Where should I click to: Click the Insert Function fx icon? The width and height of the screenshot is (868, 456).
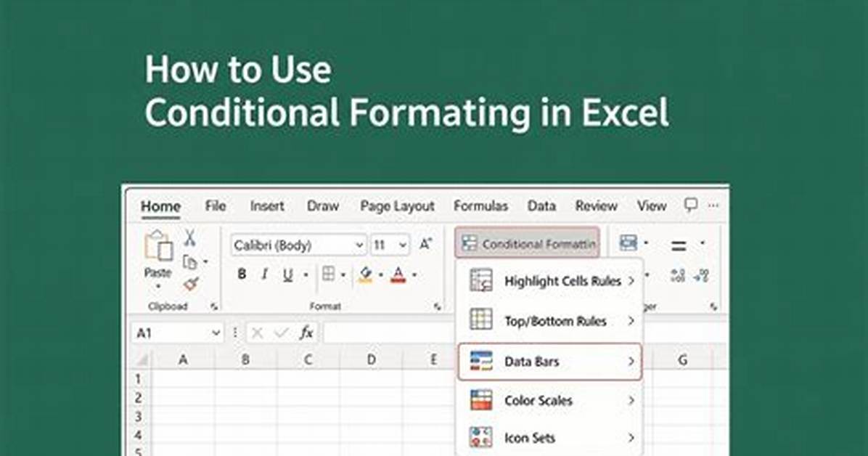tap(306, 333)
